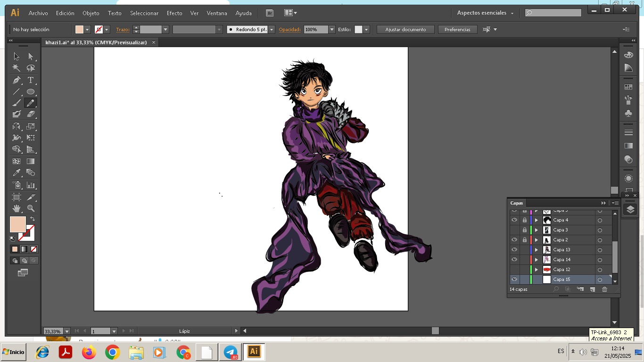Open the Efecto menu
Image resolution: width=644 pixels, height=362 pixels.
tap(174, 13)
